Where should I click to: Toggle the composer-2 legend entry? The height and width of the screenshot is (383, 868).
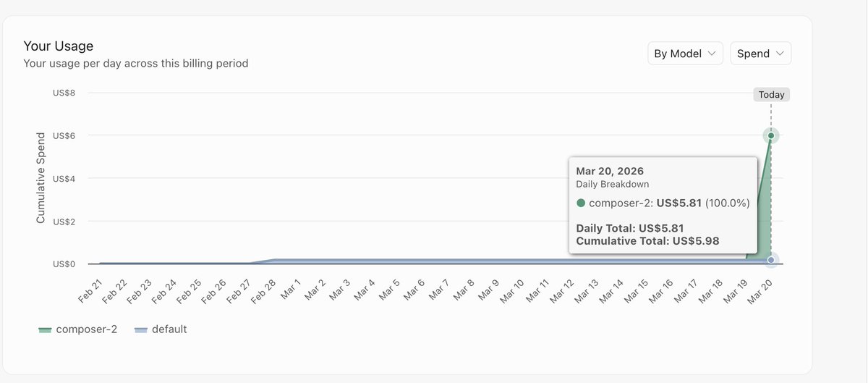pyautogui.click(x=78, y=329)
